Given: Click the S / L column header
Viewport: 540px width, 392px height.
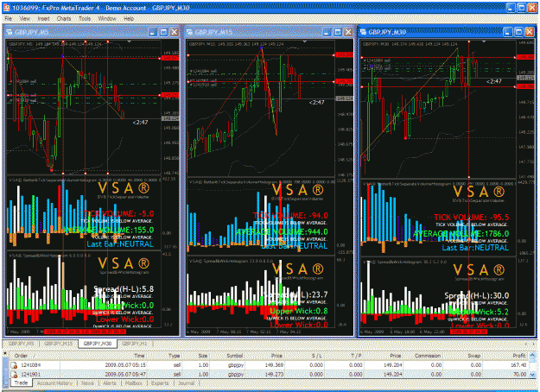Looking at the screenshot, I should (305, 356).
